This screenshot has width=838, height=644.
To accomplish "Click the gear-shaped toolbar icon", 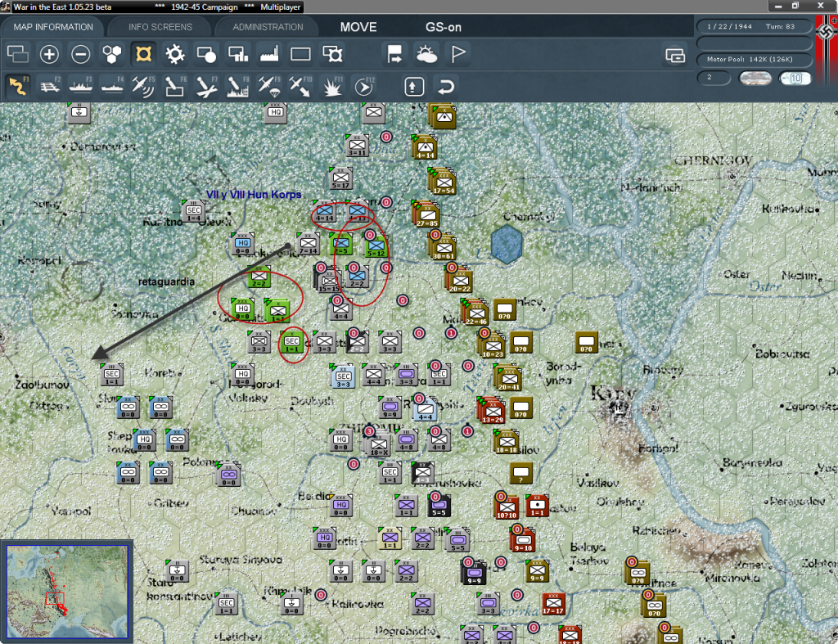I will pos(175,54).
